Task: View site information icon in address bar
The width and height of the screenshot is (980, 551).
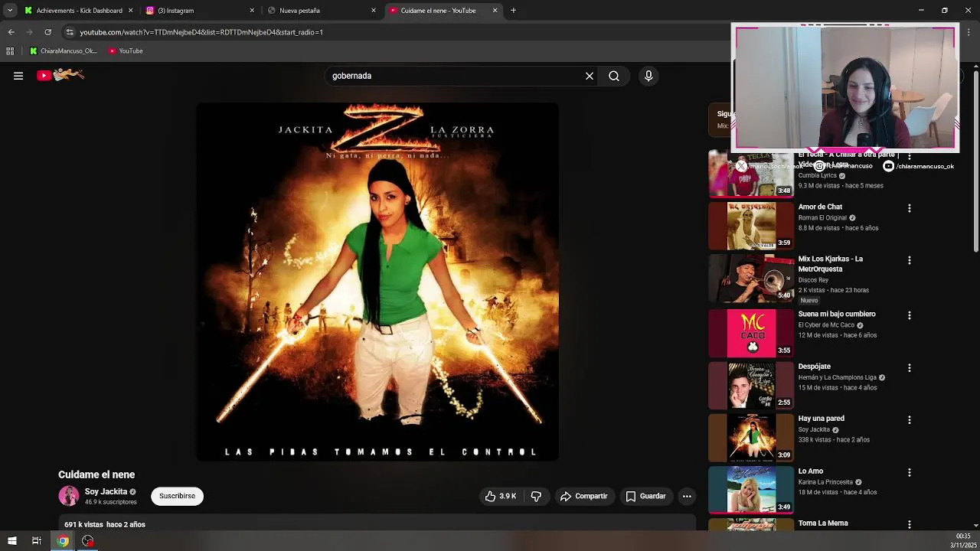Action: click(x=70, y=32)
